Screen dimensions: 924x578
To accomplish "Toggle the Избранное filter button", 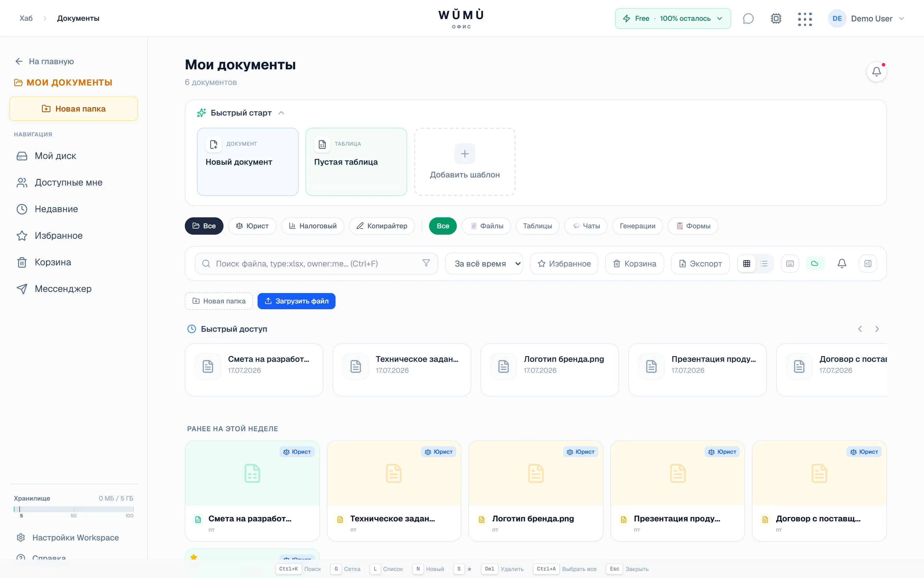I will [x=564, y=263].
